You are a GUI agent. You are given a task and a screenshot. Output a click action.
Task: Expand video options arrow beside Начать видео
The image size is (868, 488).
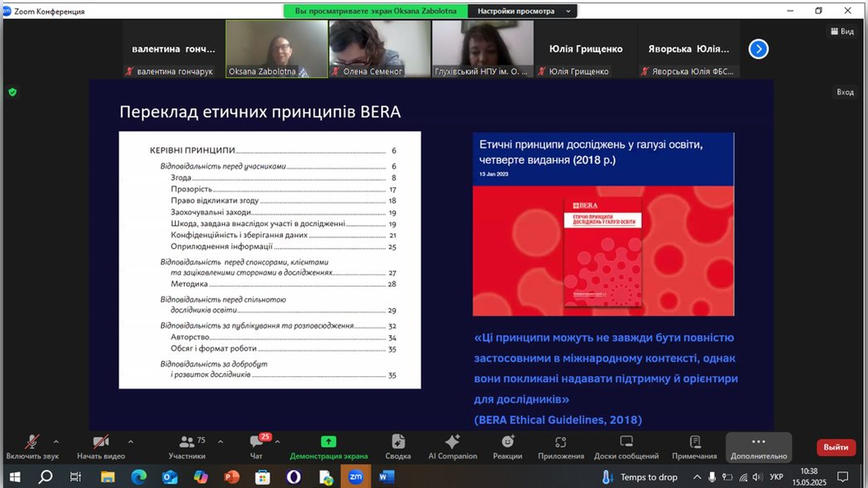[x=131, y=441]
